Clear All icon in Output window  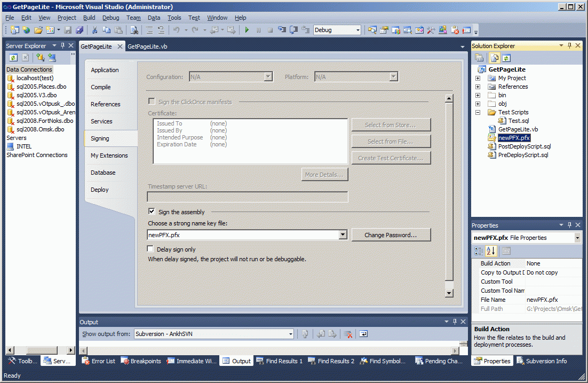[x=348, y=334]
